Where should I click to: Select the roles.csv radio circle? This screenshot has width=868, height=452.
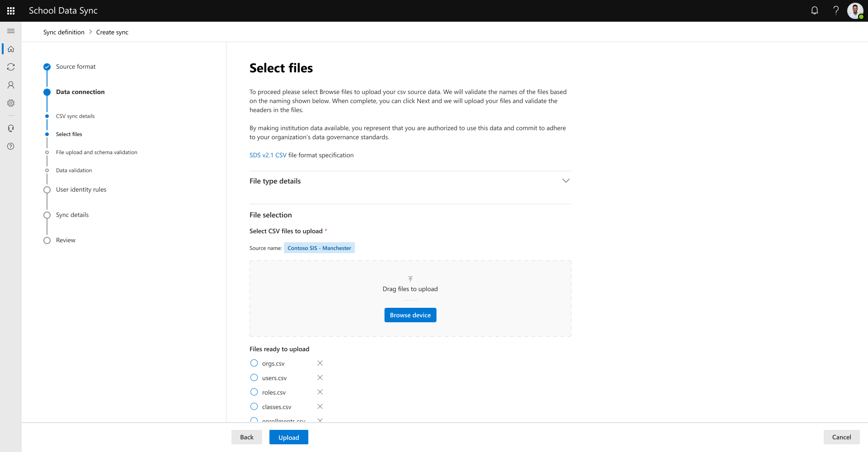pos(254,392)
